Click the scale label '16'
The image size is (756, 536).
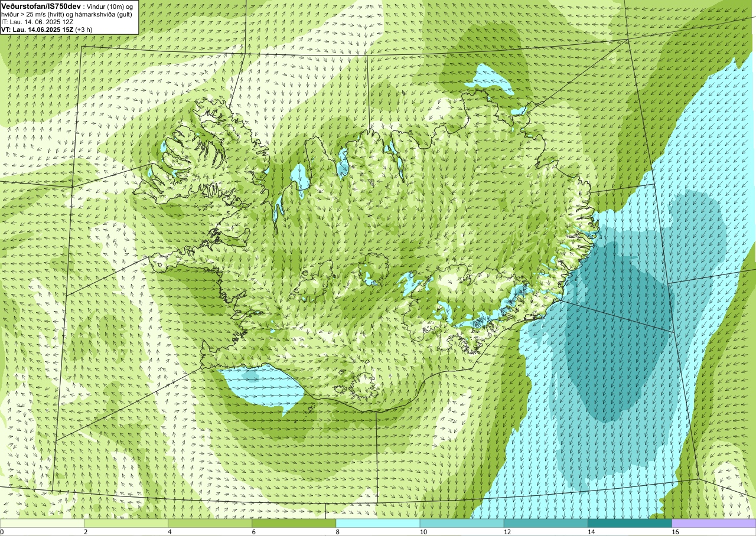tap(675, 532)
